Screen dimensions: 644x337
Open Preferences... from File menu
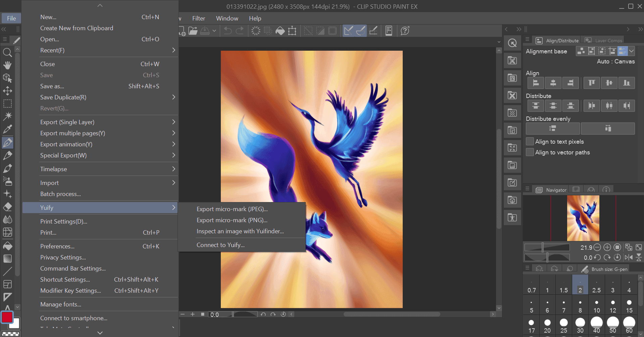(x=100, y=246)
